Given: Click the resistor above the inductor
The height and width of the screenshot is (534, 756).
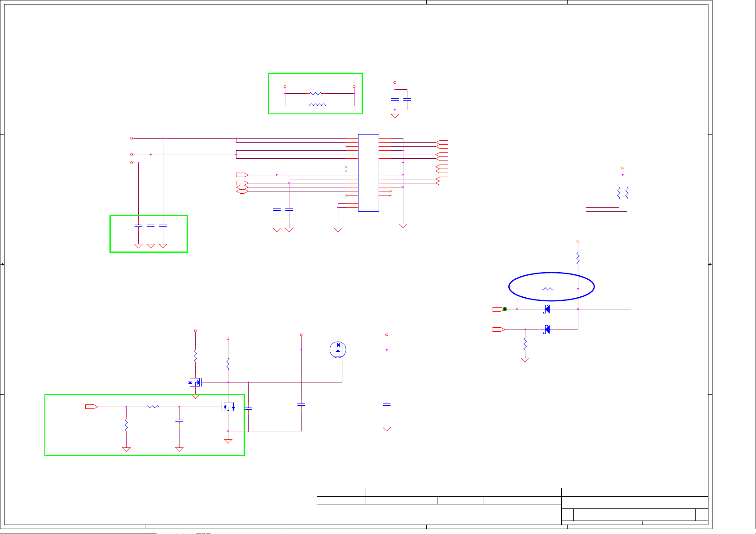Looking at the screenshot, I should pyautogui.click(x=315, y=93).
